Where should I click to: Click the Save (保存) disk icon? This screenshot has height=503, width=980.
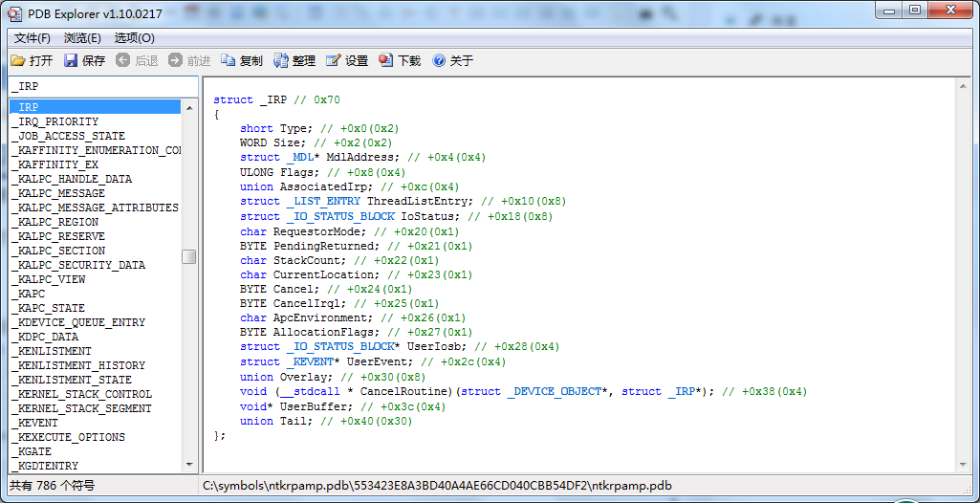click(x=71, y=60)
